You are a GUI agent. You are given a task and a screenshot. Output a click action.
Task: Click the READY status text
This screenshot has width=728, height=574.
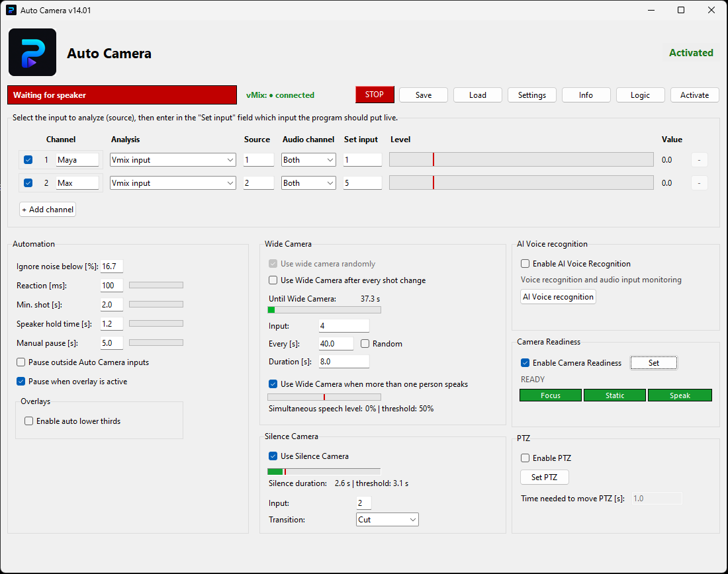[533, 380]
